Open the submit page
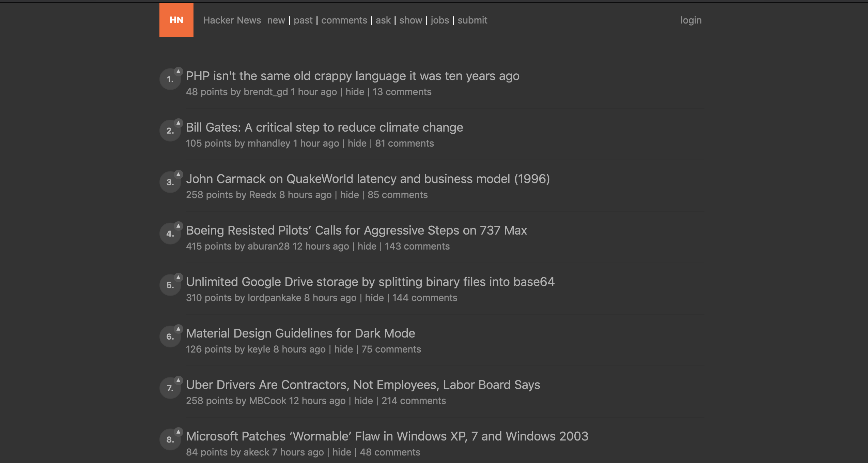Image resolution: width=868 pixels, height=463 pixels. pyautogui.click(x=472, y=20)
